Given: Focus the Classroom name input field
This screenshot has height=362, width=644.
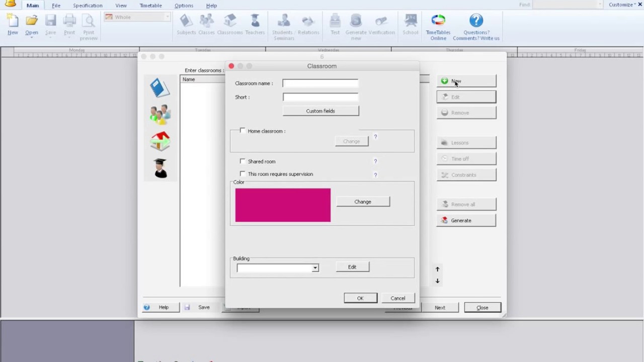Looking at the screenshot, I should [320, 83].
